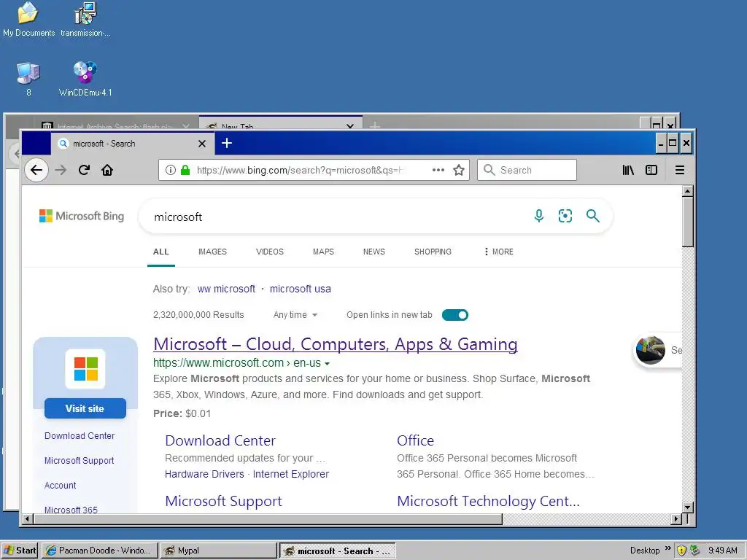Viewport: 747px width, 560px height.
Task: Click Microsoft 365 in left sidebar card
Action: [71, 510]
